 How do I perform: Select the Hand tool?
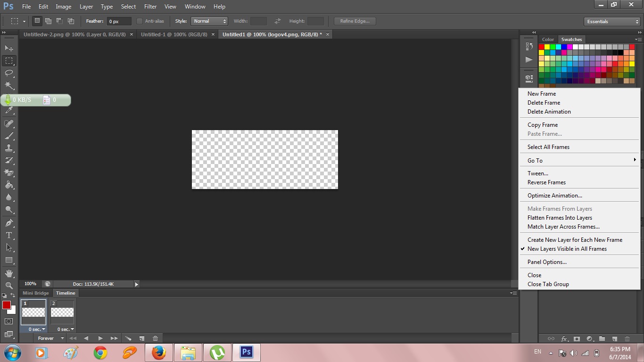click(x=9, y=273)
